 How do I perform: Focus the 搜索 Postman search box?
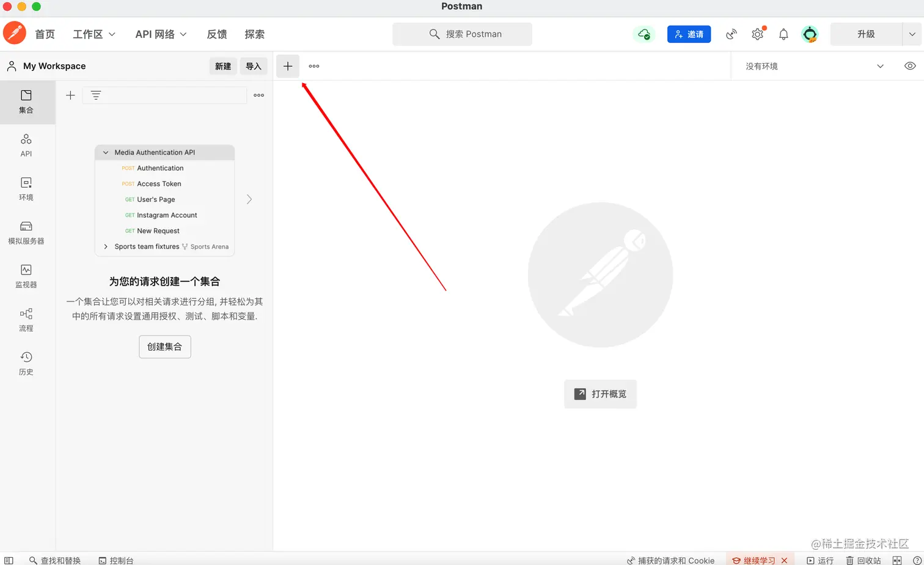point(462,34)
